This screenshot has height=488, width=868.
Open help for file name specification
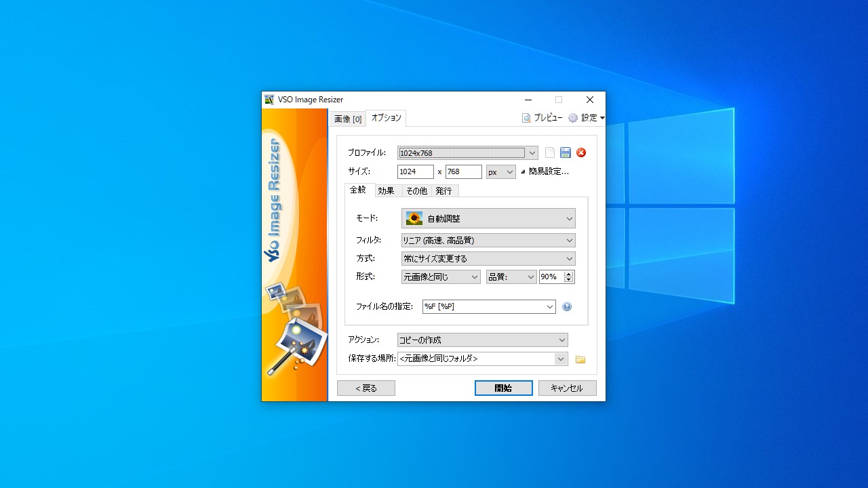click(x=567, y=307)
